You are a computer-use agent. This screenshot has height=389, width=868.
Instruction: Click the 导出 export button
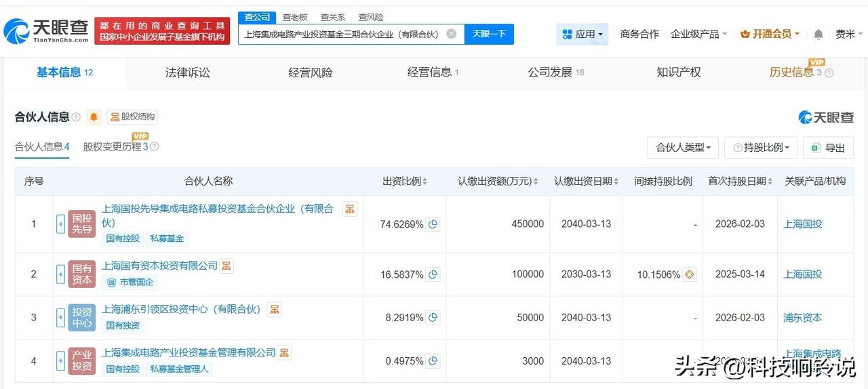click(828, 147)
